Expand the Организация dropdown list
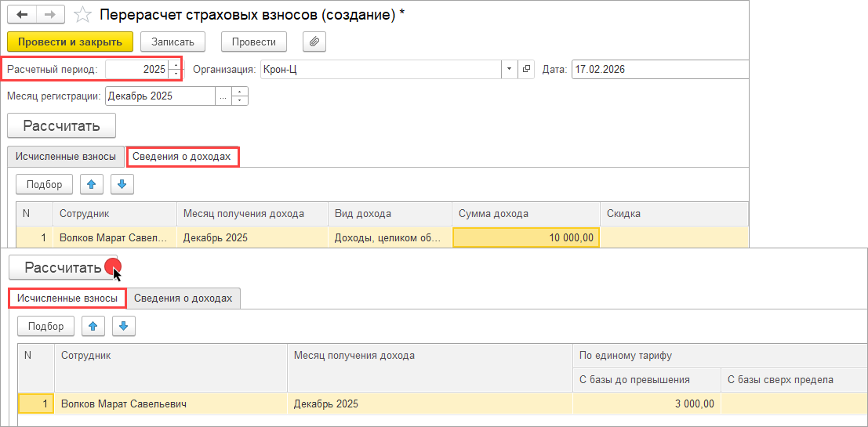868x427 pixels. (510, 69)
